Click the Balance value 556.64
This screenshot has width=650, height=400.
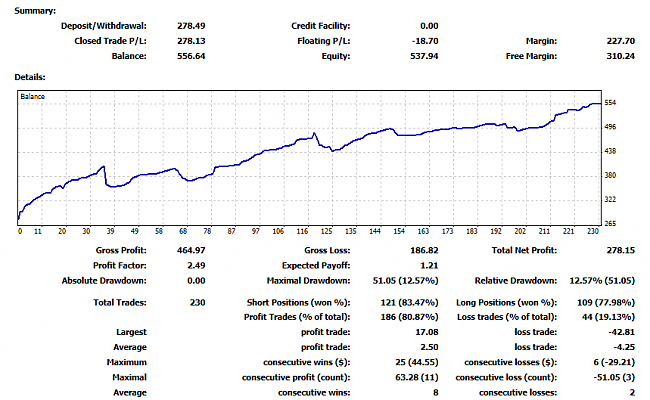191,56
